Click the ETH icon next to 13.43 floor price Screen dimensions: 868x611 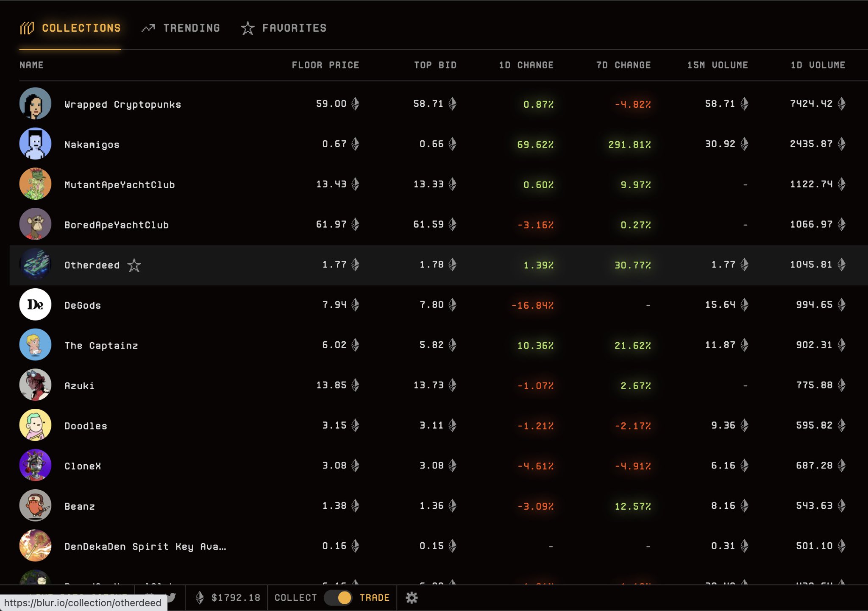pos(355,184)
